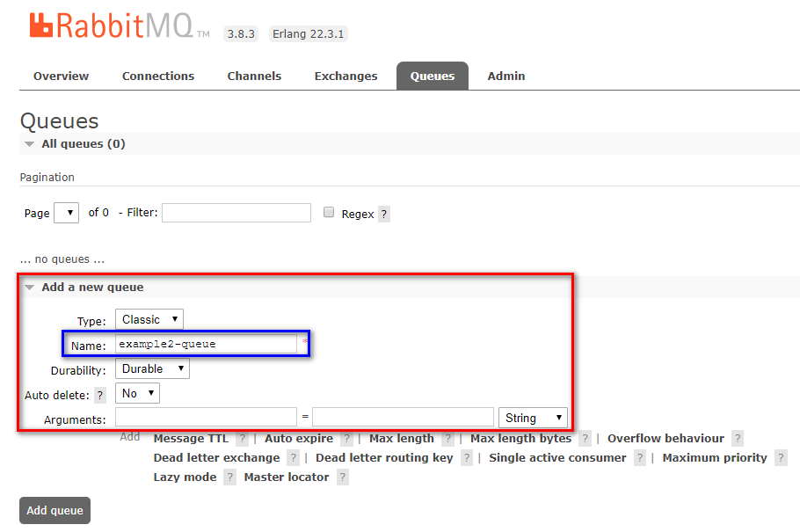Screen dimensions: 800x532
Task: Enable the Regex filter checkbox
Action: tap(329, 213)
